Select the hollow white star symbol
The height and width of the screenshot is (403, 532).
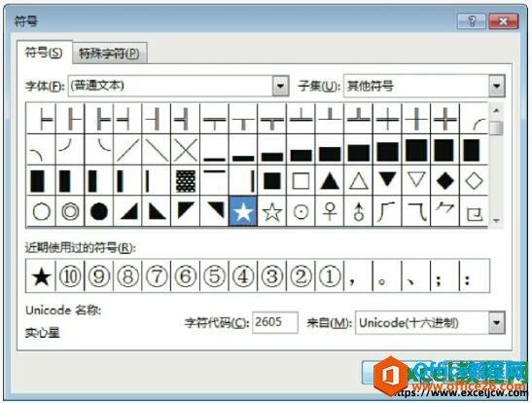[272, 211]
